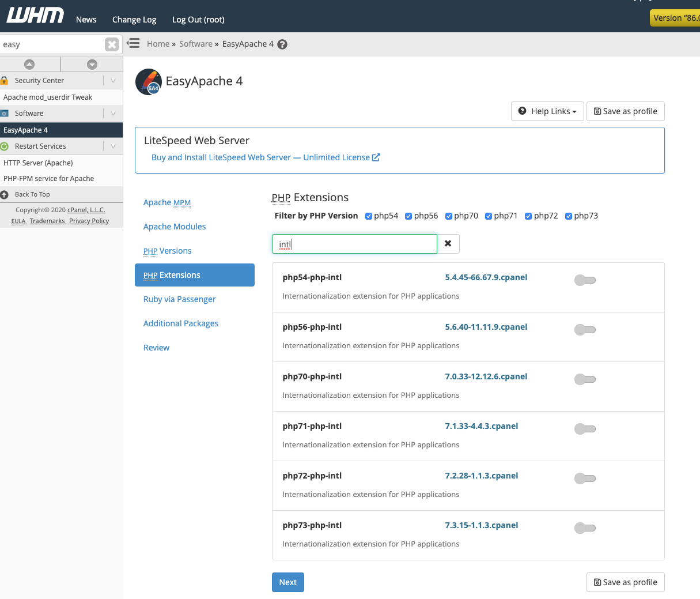Clear the sidebar search with X icon
Screen dimensions: 700x599
[112, 44]
